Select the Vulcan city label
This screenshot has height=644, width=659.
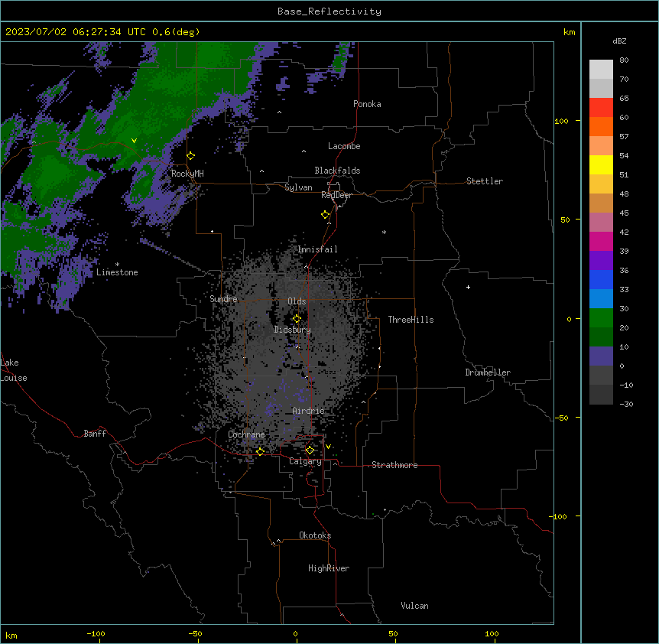coord(414,606)
